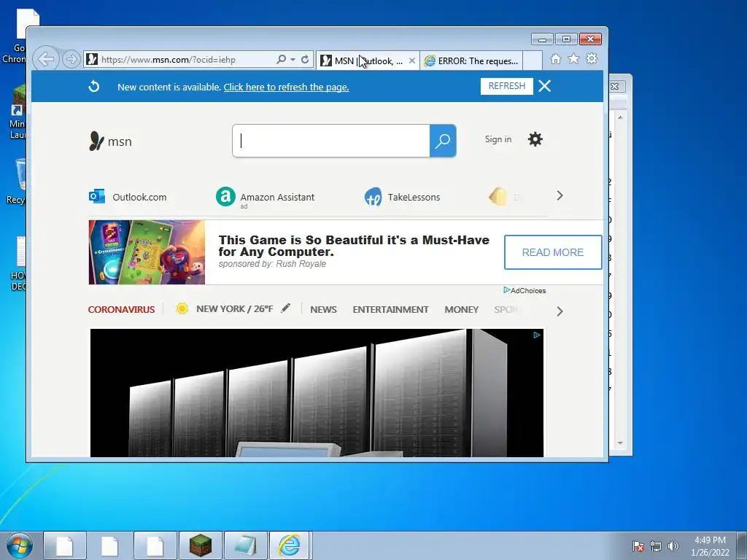Screen dimensions: 747x560
Task: Click the READ MORE button
Action: click(x=553, y=252)
